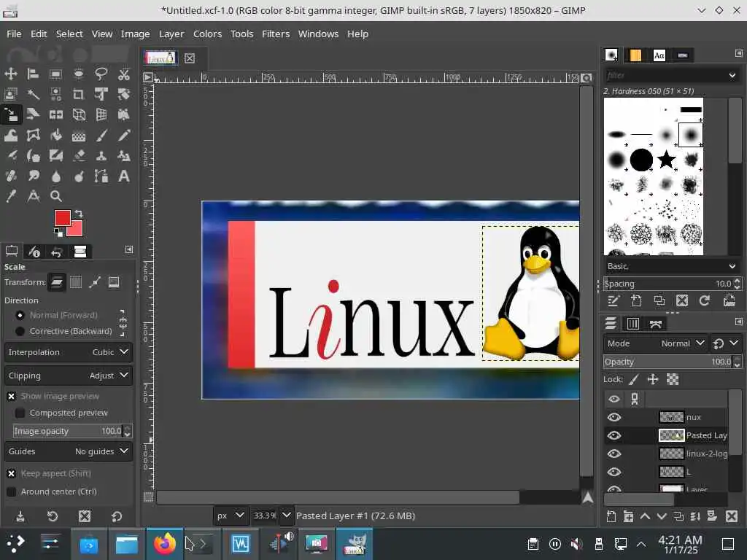
Task: Select the Crop tool
Action: [79, 94]
